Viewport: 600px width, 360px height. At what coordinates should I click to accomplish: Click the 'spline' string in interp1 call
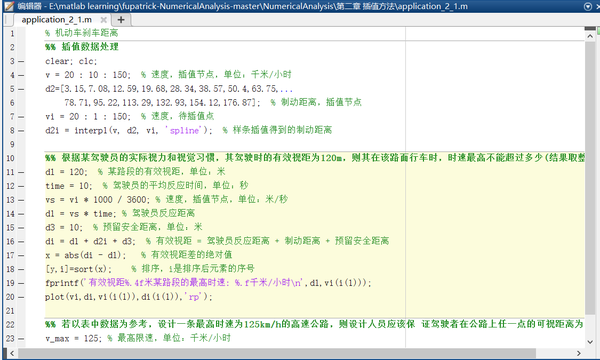click(x=184, y=130)
